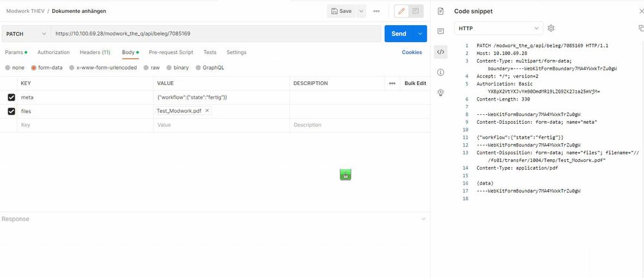Image resolution: width=644 pixels, height=278 pixels.
Task: Select the raw body type radio button
Action: pos(146,67)
